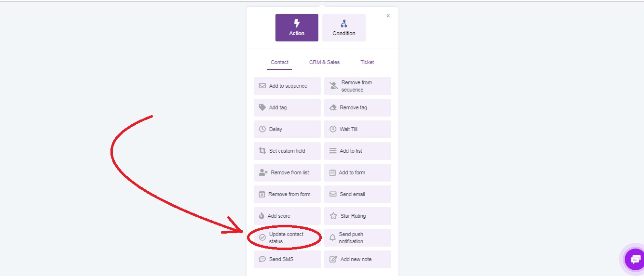Viewport: 644px width, 276px height.
Task: Select the Add new note action
Action: pyautogui.click(x=357, y=259)
